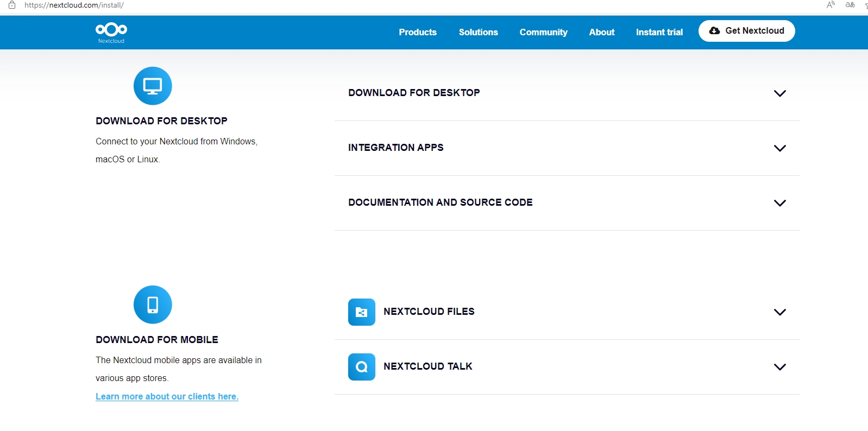Image resolution: width=868 pixels, height=431 pixels.
Task: Open the Solutions menu
Action: pos(478,32)
